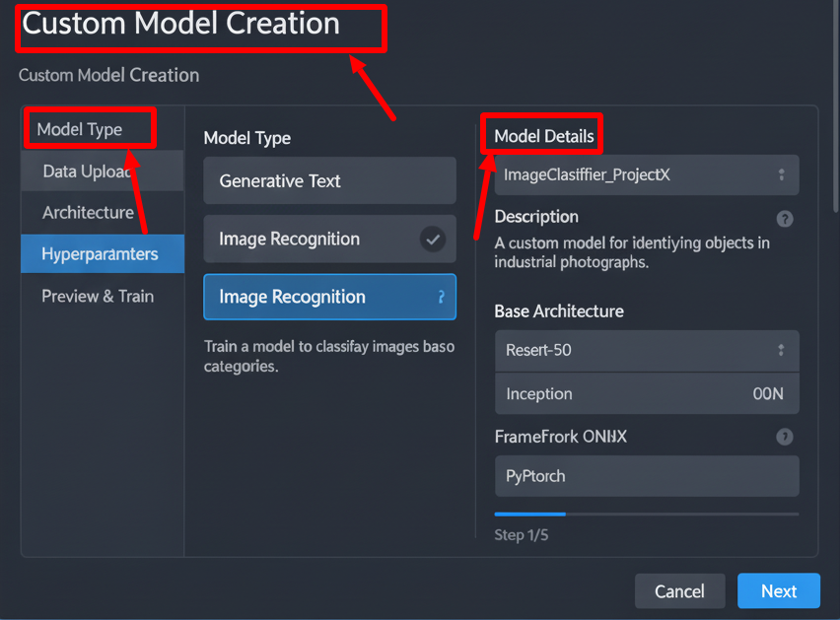
Task: Click the ImageClassifier_ProjectX model name text
Action: click(587, 174)
